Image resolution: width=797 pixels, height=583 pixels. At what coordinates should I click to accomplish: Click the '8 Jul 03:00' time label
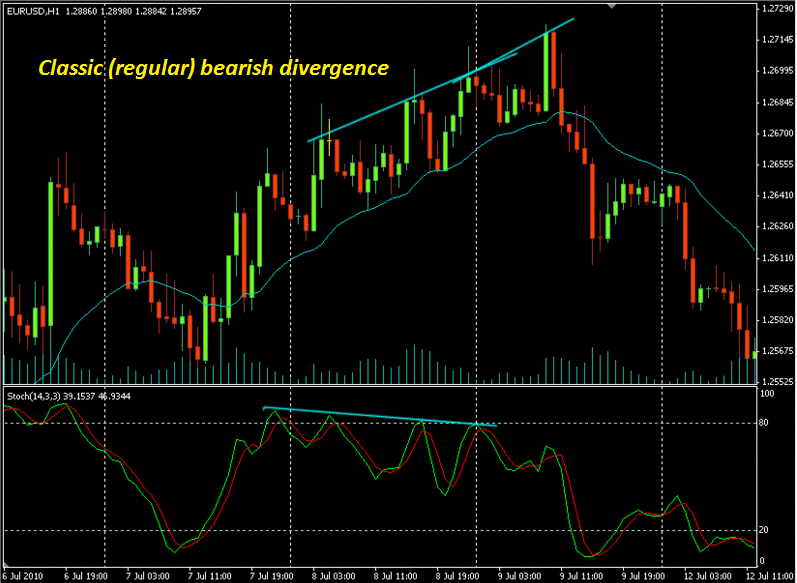point(334,577)
